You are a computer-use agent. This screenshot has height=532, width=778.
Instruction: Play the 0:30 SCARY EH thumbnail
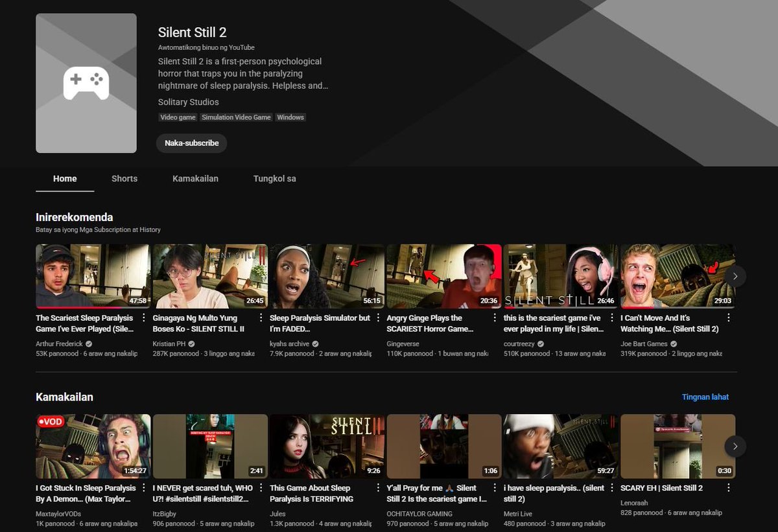(678, 446)
